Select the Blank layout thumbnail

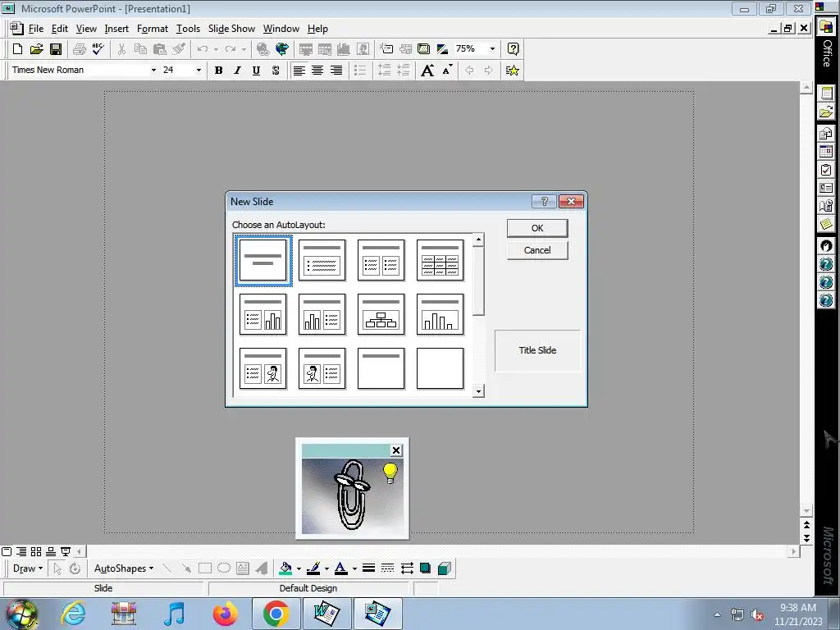coord(440,368)
